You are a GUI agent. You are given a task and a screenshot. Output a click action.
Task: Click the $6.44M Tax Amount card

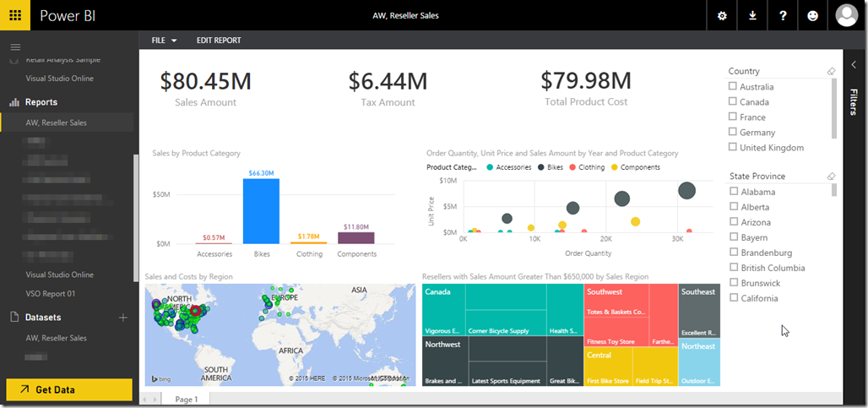pos(388,88)
